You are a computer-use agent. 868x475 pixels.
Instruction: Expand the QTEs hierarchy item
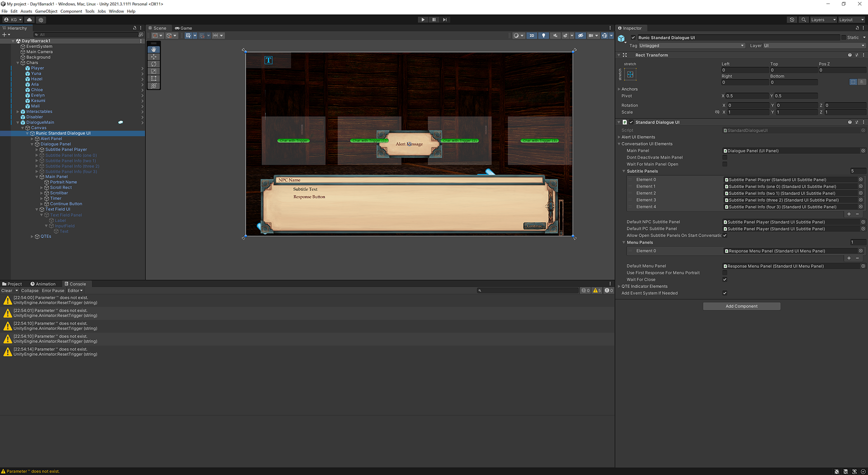[x=32, y=237]
